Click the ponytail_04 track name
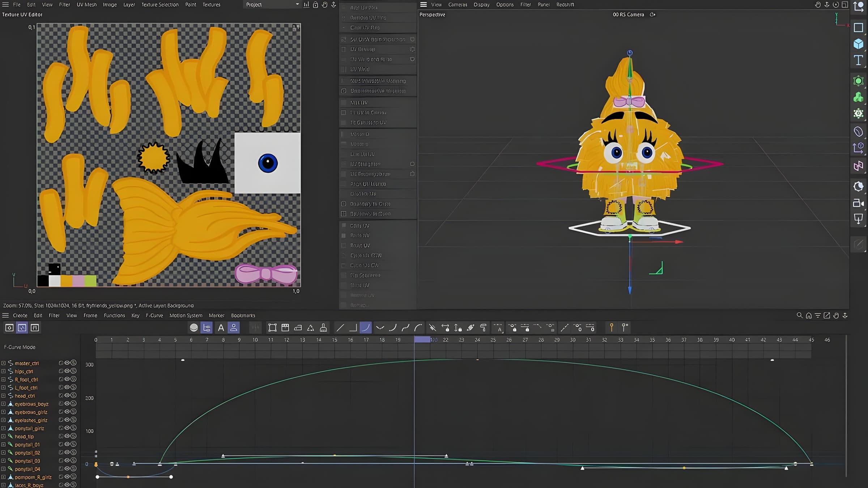The height and width of the screenshot is (488, 868). [27, 469]
